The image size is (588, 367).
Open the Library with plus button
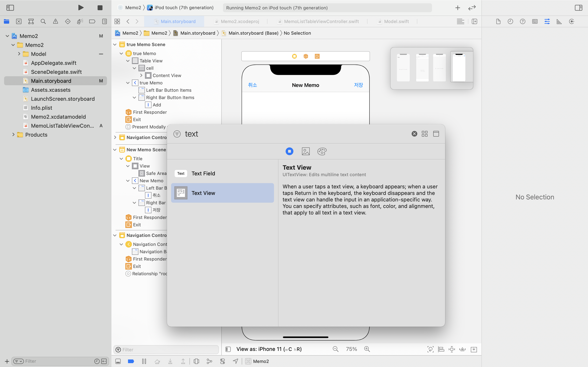tap(458, 8)
